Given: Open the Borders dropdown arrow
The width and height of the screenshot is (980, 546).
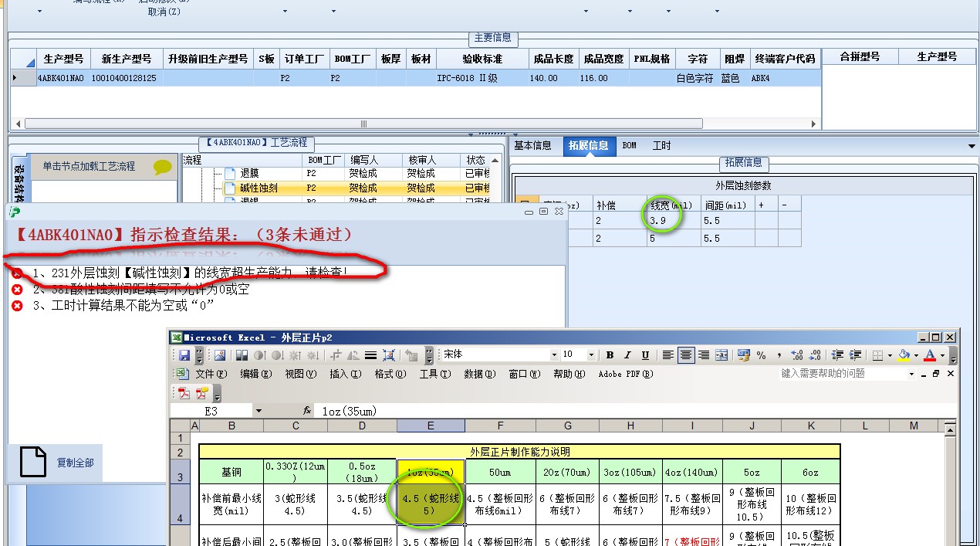Looking at the screenshot, I should point(890,355).
